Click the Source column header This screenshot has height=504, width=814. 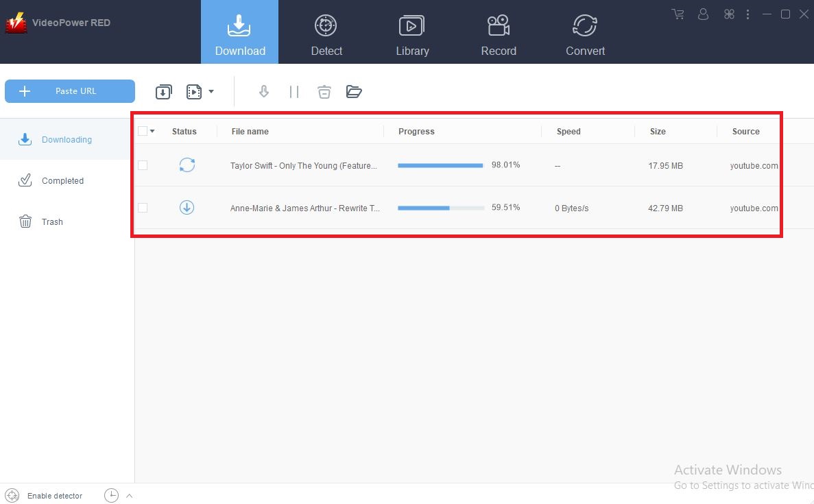coord(745,132)
